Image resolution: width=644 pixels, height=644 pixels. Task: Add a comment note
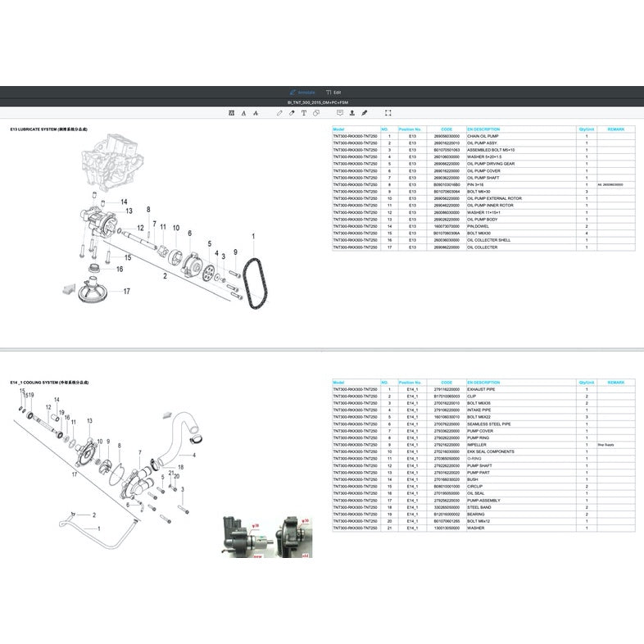pyautogui.click(x=340, y=113)
